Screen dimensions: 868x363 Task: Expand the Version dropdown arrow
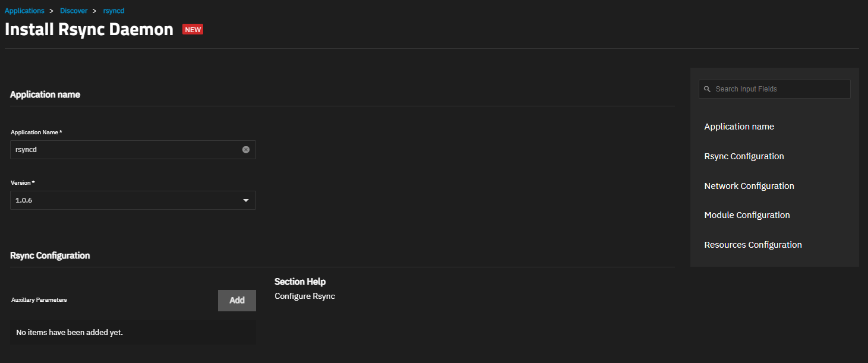point(246,201)
